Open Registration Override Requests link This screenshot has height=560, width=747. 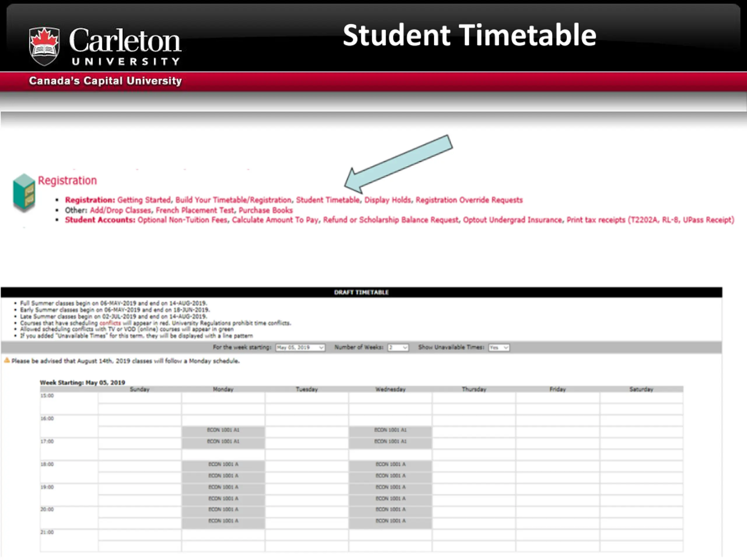coord(469,200)
